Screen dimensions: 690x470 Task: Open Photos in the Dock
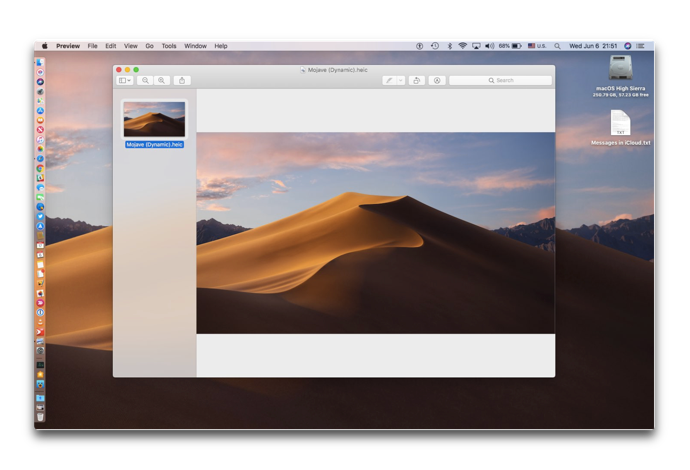coord(40,149)
